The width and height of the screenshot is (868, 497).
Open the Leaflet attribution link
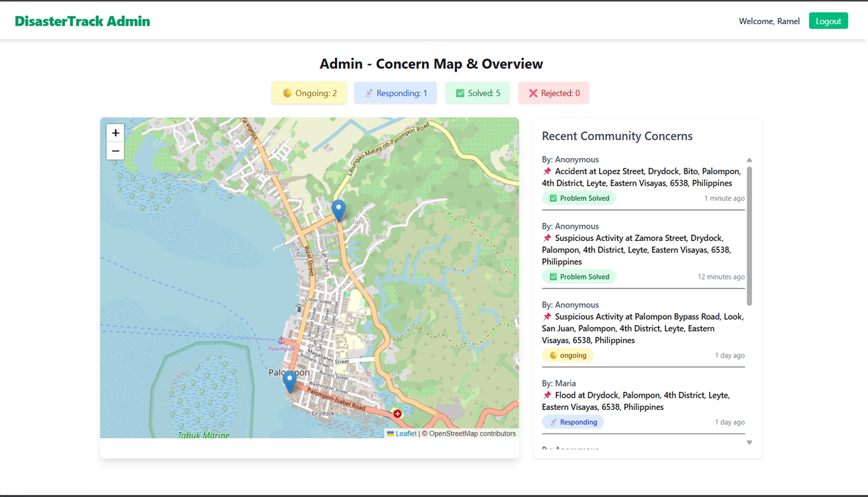pyautogui.click(x=405, y=433)
